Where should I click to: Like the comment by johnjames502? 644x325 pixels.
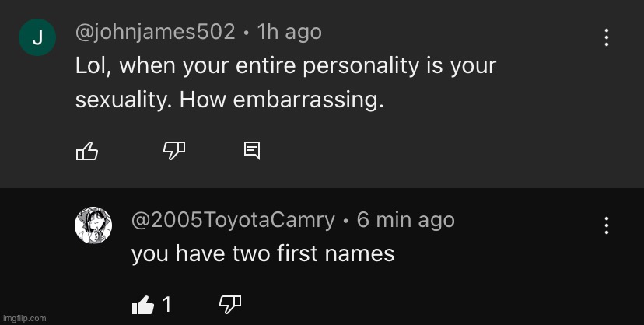87,150
